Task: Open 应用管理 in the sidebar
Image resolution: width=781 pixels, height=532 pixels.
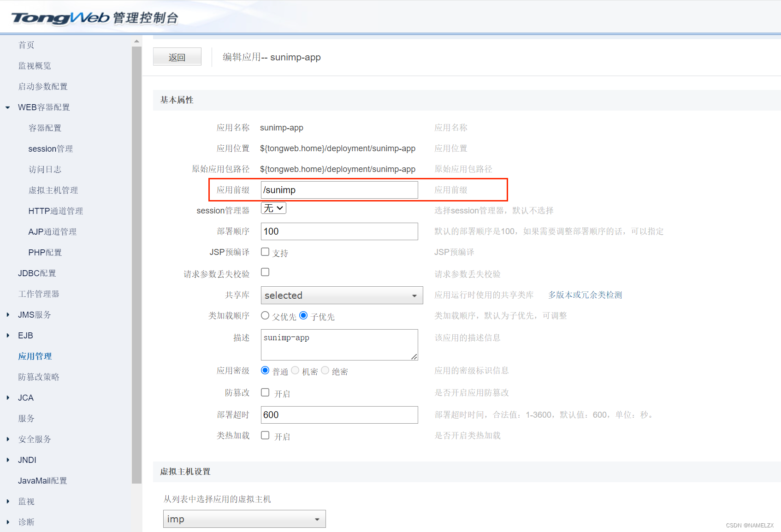Action: (35, 356)
